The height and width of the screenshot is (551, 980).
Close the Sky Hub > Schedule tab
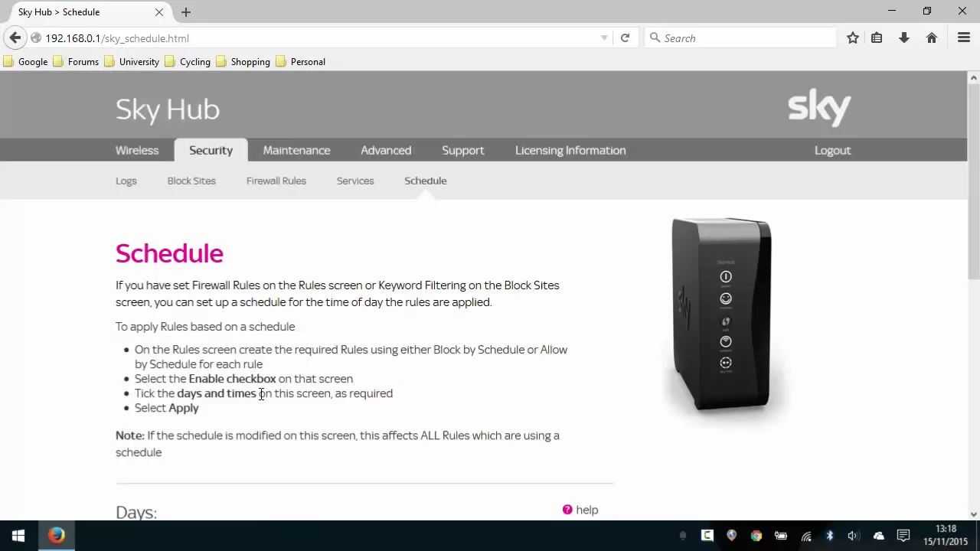click(x=159, y=12)
